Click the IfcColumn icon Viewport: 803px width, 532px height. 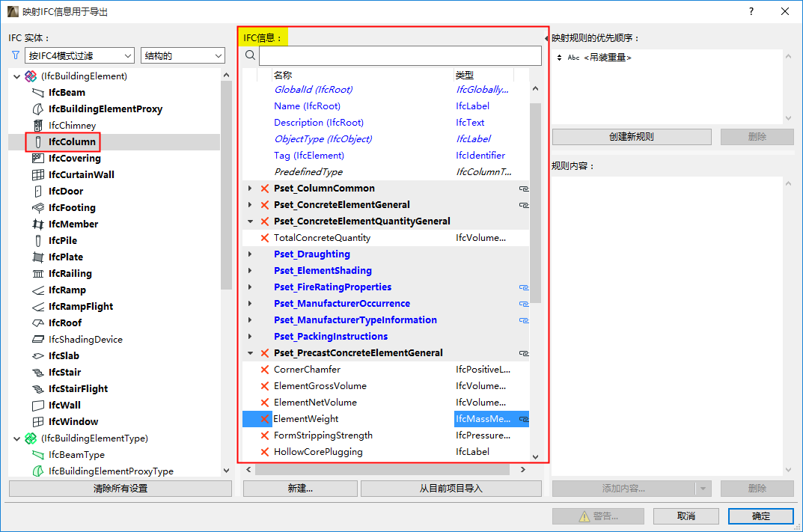click(38, 142)
